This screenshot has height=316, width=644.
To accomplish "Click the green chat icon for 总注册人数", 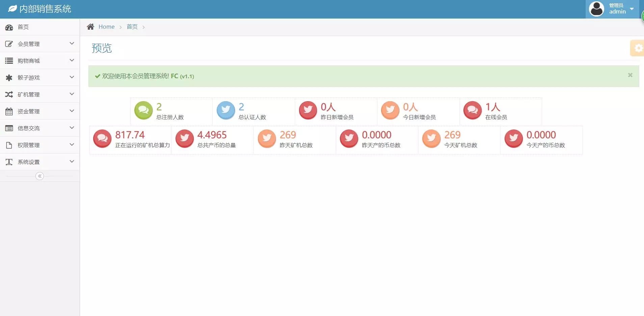I will coord(143,110).
